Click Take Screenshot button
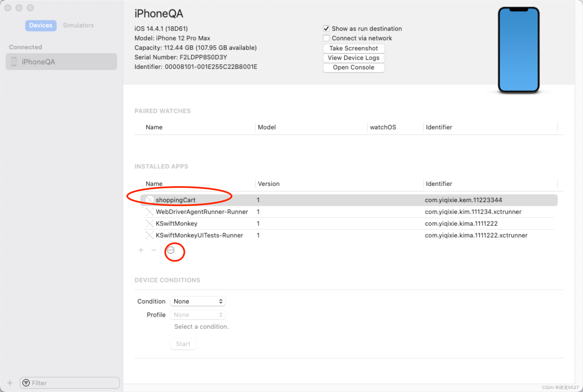The width and height of the screenshot is (583, 392). tap(353, 48)
